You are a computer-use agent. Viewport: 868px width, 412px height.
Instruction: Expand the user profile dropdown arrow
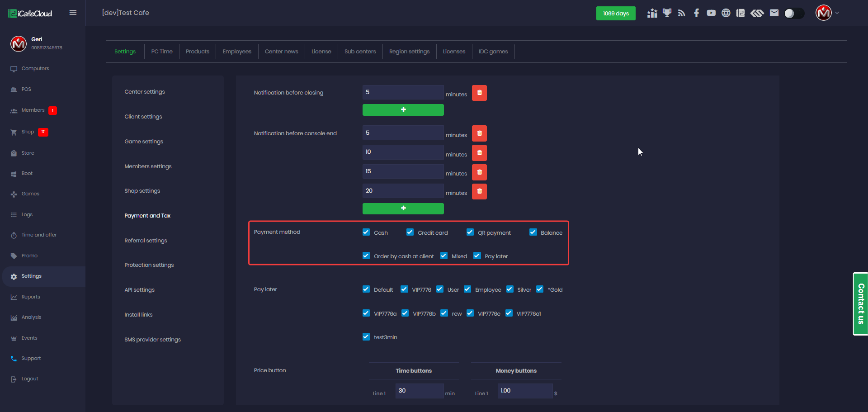tap(837, 13)
